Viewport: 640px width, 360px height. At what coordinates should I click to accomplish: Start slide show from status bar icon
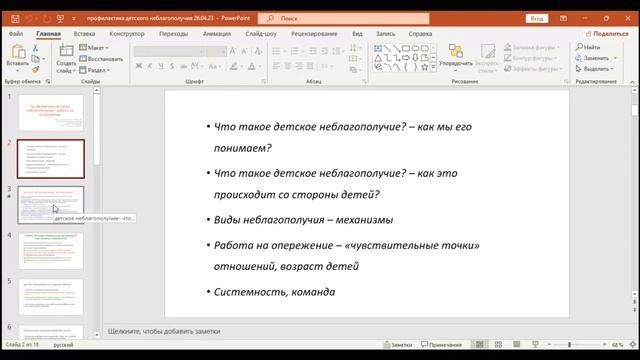536,345
